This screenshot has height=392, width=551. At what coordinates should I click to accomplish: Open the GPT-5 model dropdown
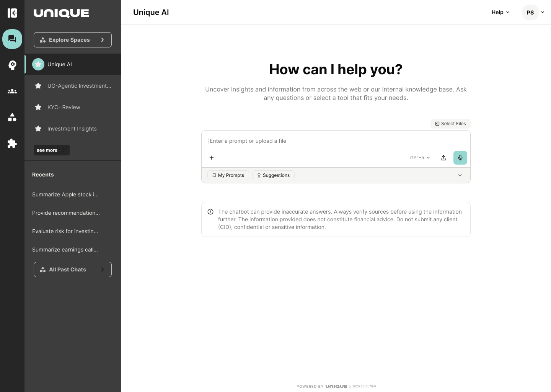pos(420,158)
